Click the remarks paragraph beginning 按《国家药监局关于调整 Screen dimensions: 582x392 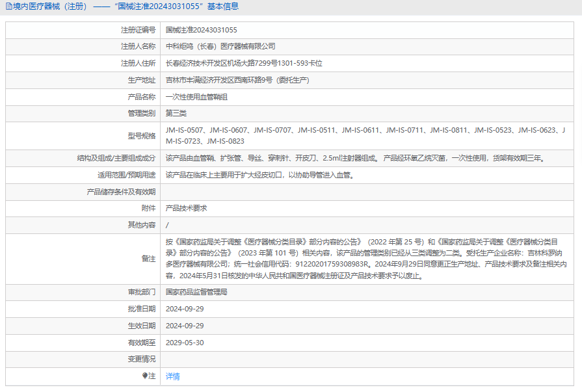point(366,259)
